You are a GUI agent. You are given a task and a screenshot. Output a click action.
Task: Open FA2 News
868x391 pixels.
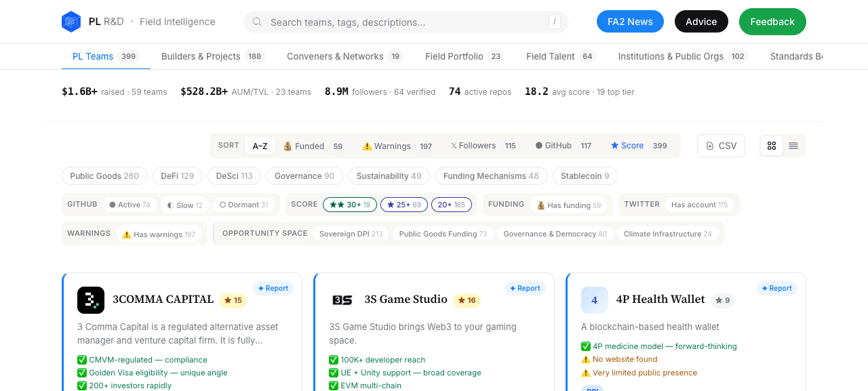(630, 22)
